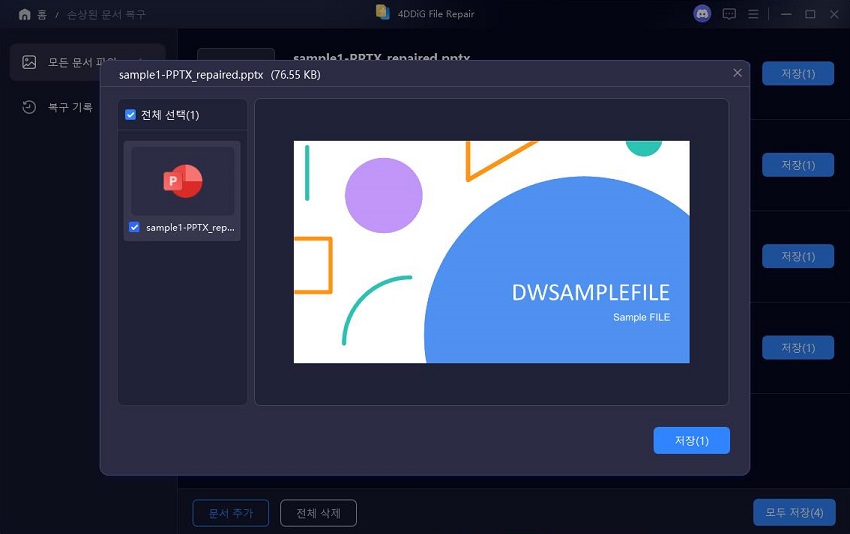
Task: Toggle the 전체 선택(1) checkbox
Action: coord(130,114)
